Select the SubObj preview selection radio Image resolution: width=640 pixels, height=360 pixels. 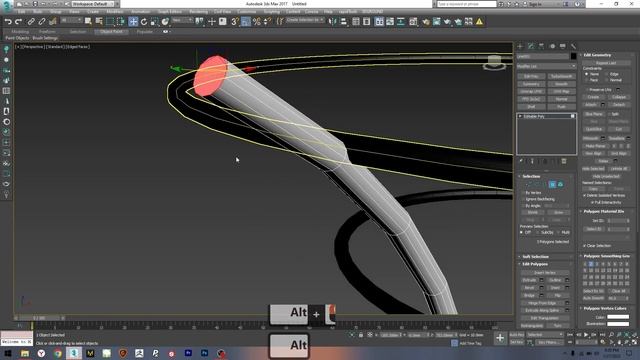[x=538, y=232]
